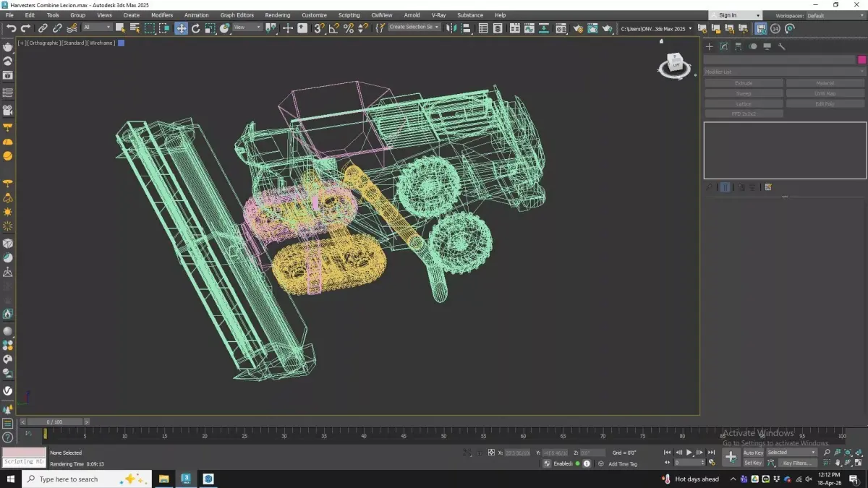The image size is (868, 488).
Task: Open the reference coordinate View dropdown
Action: [248, 27]
